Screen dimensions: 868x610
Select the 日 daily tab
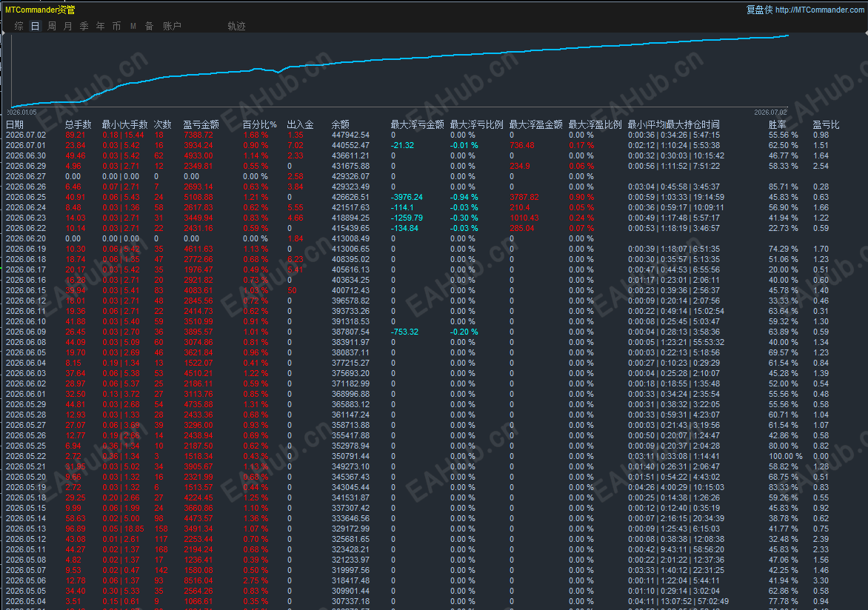pyautogui.click(x=35, y=26)
